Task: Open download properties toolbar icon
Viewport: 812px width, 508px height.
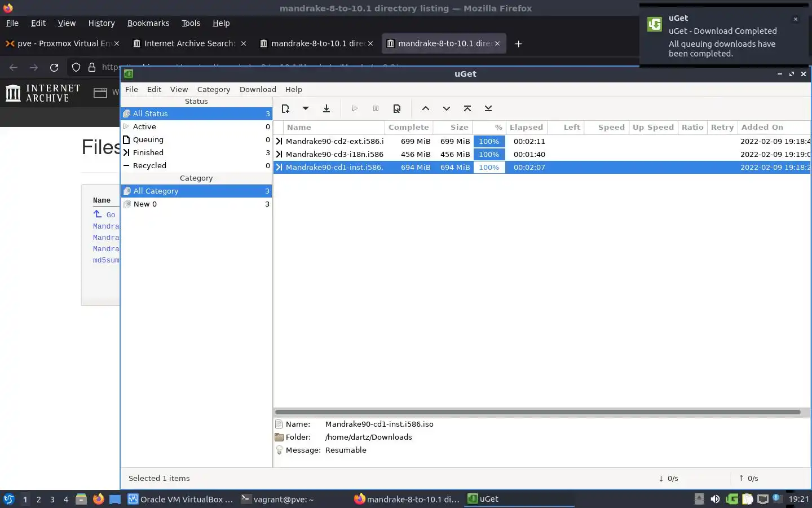Action: pos(397,108)
